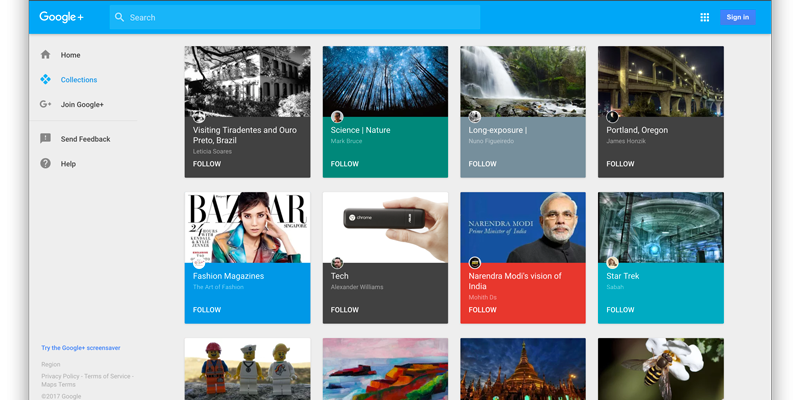
Task: Open the Bazaar magazine cover thumbnail
Action: 247,228
